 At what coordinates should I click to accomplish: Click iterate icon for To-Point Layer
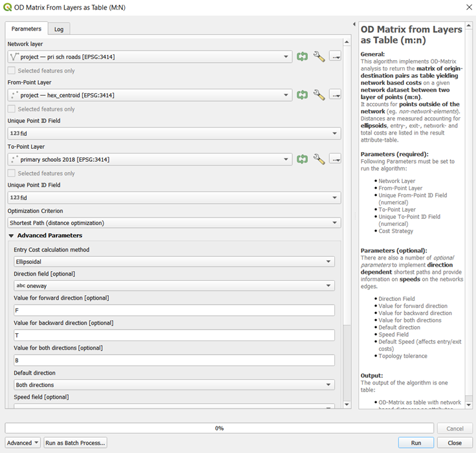point(302,159)
